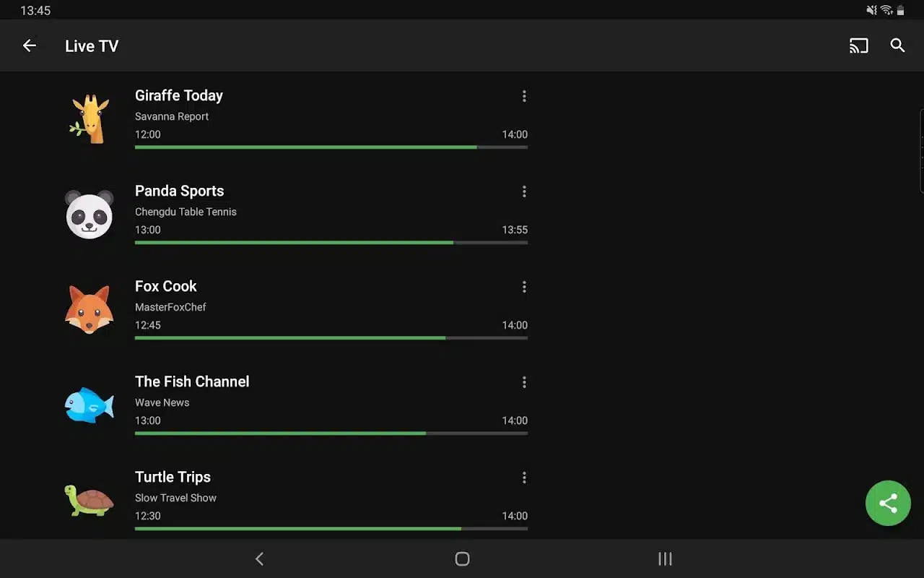This screenshot has height=578, width=924.
Task: Open the three-dot menu for Giraffe Today
Action: point(524,96)
